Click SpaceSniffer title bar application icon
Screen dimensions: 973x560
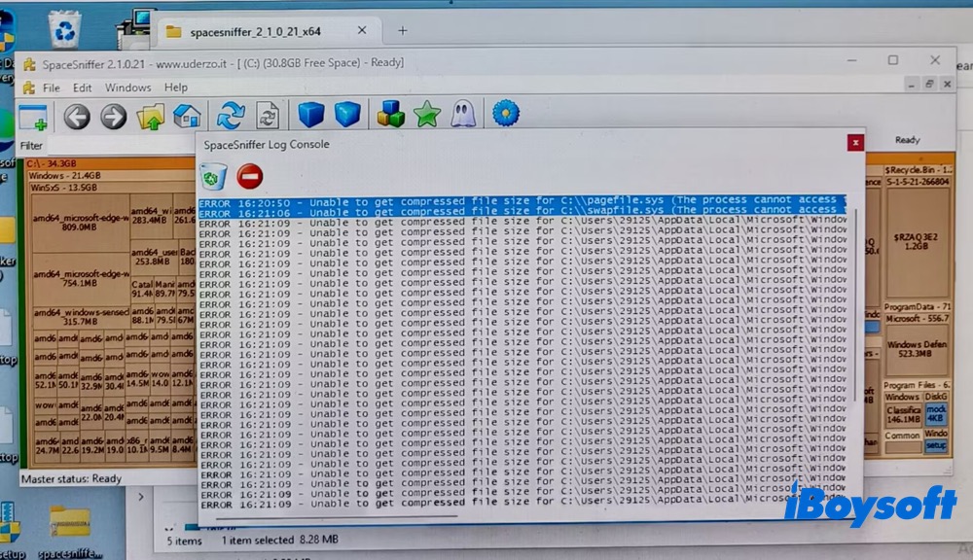coord(29,64)
